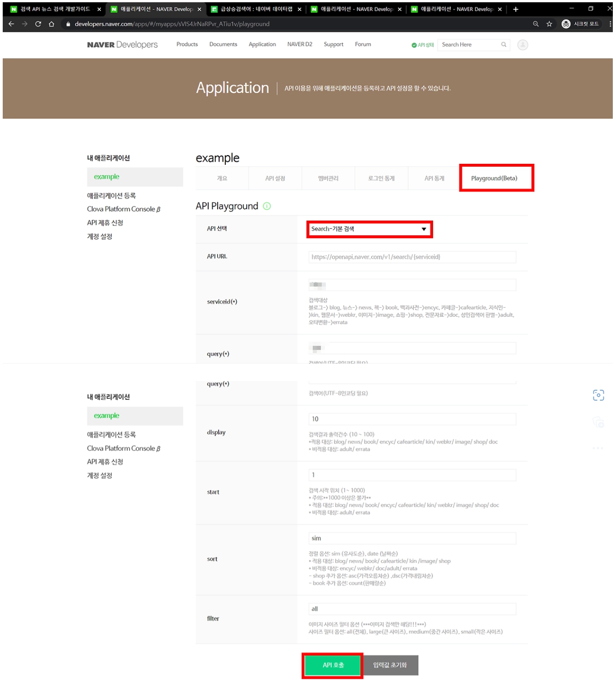Click the info icon next to API Playground
The height and width of the screenshot is (684, 616).
(267, 206)
